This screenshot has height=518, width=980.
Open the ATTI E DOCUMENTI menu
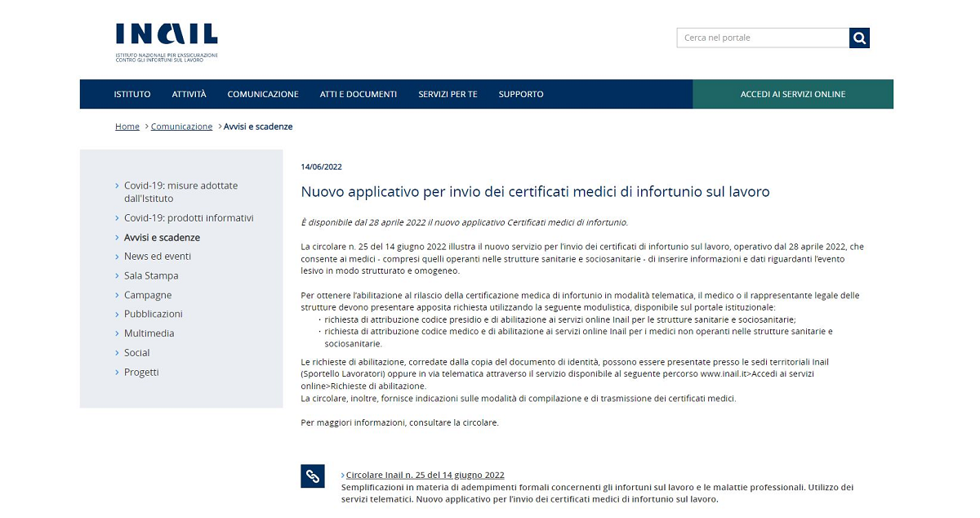pos(359,94)
